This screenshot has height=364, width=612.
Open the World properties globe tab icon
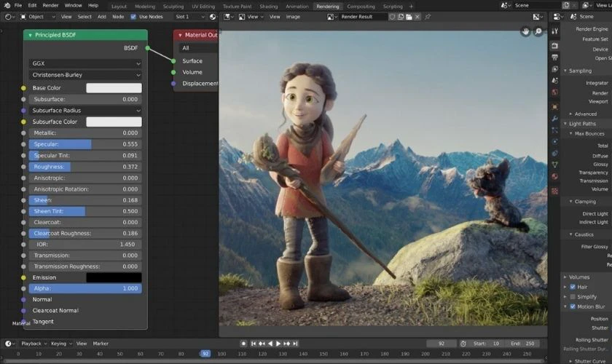tap(554, 92)
